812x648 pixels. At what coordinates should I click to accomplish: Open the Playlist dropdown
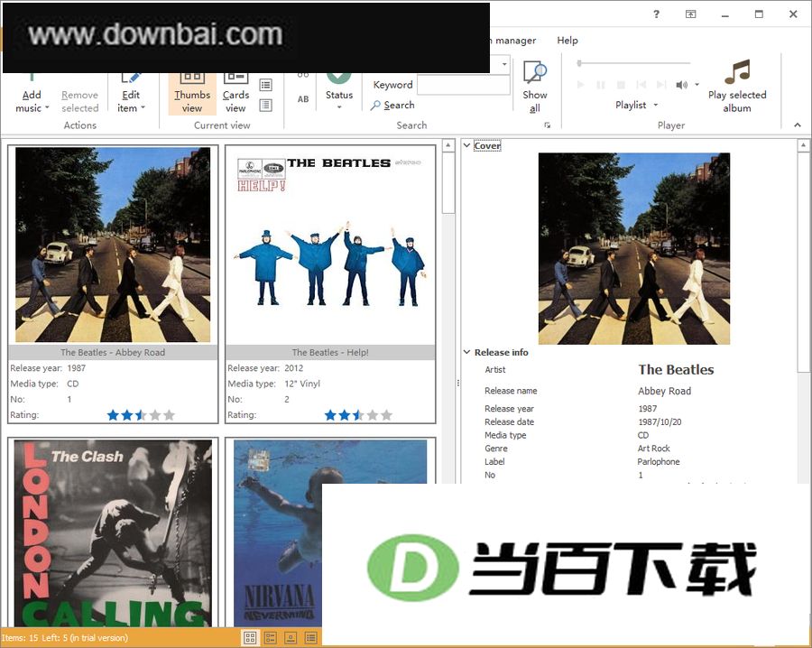click(636, 106)
